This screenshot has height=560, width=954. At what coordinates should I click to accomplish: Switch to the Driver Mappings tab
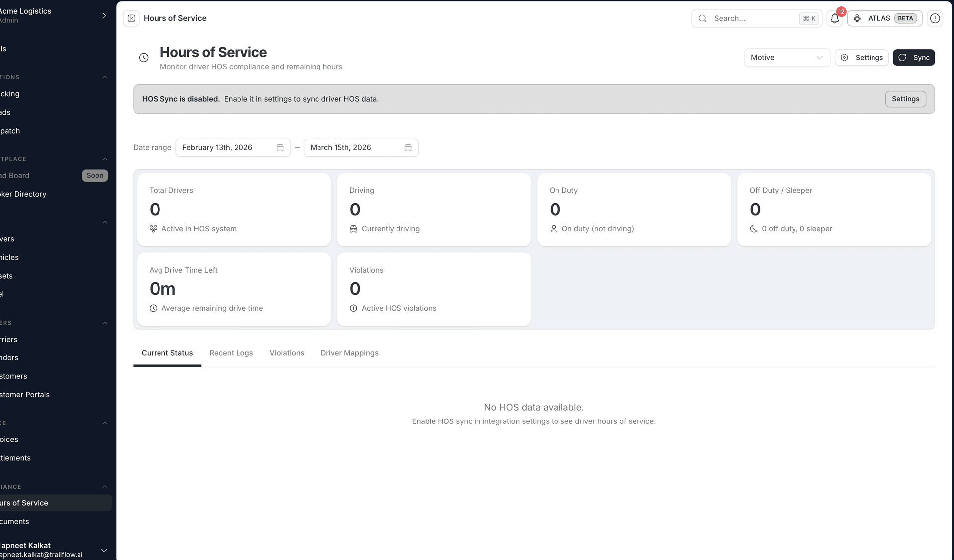pos(349,353)
